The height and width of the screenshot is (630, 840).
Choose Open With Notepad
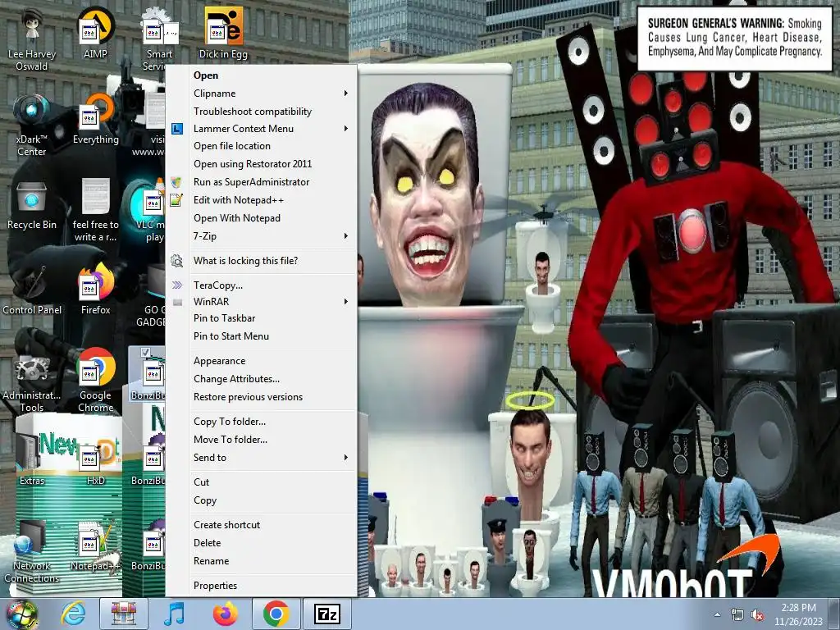click(261, 218)
